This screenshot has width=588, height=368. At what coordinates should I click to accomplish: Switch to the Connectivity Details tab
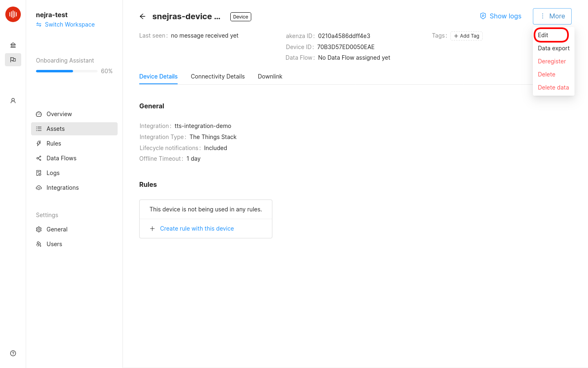218,76
